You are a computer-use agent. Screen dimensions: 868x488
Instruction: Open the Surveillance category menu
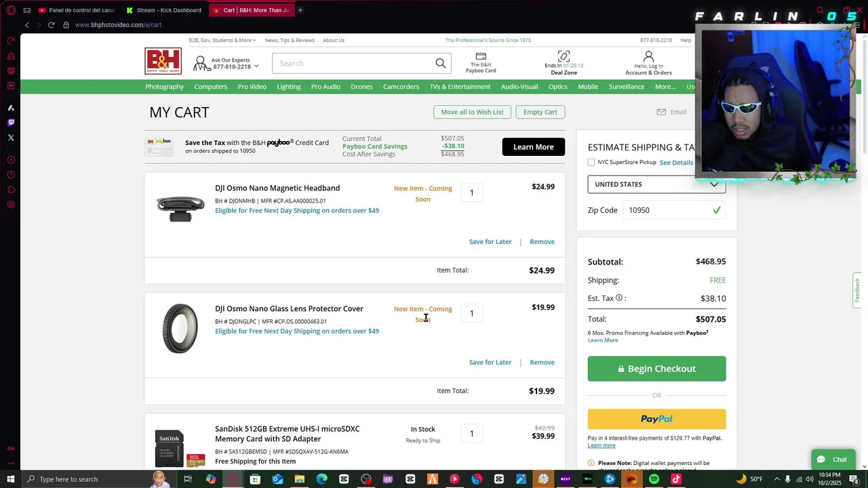[627, 87]
